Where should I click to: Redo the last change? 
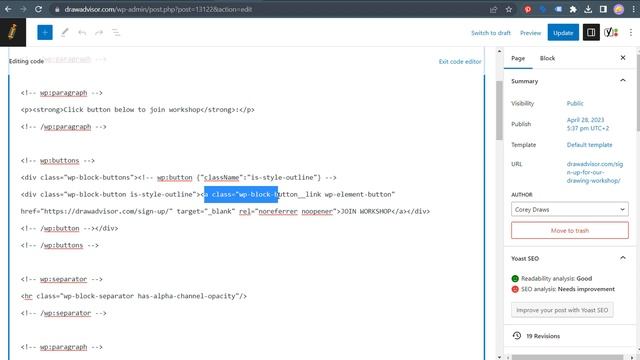(99, 33)
